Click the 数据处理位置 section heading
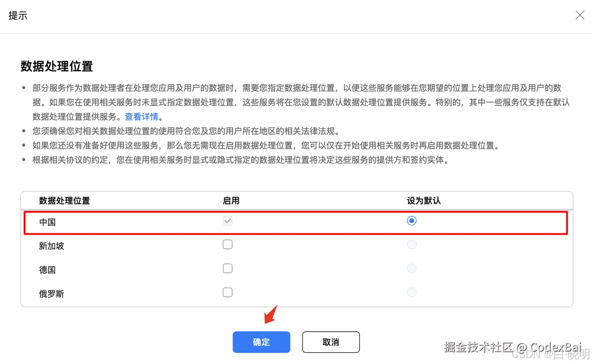Viewport: 592px width, 364px height. [56, 67]
